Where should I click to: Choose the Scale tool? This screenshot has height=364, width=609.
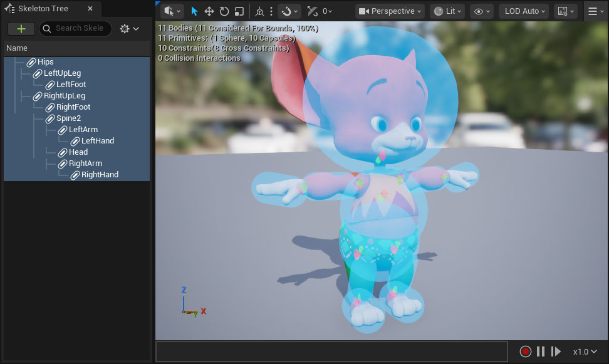pyautogui.click(x=239, y=11)
